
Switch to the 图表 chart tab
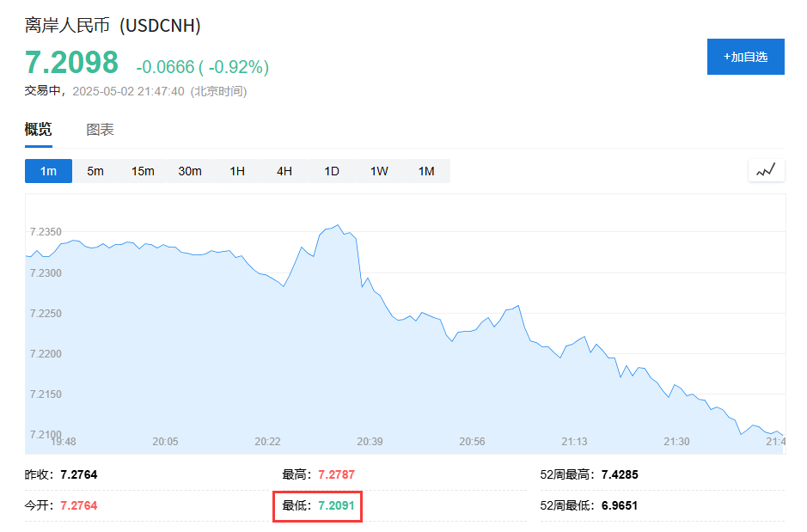(100, 130)
